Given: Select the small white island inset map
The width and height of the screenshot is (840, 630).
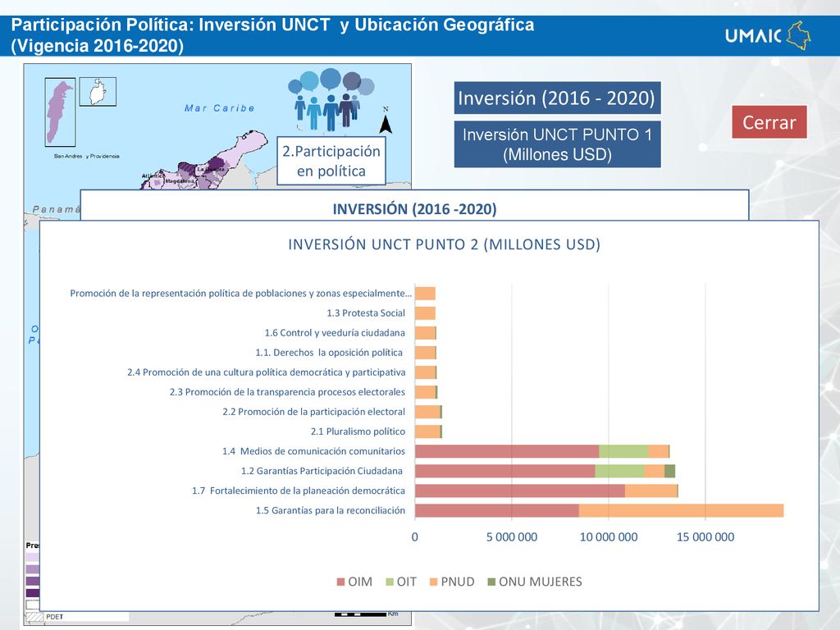Looking at the screenshot, I should tap(98, 92).
